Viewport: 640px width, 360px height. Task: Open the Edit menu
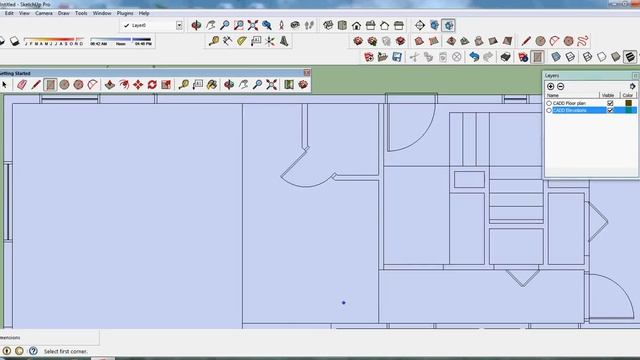(9, 13)
